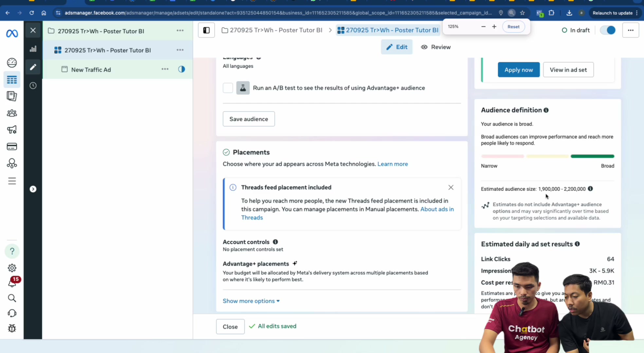Expand Show more options for placements

[251, 301]
